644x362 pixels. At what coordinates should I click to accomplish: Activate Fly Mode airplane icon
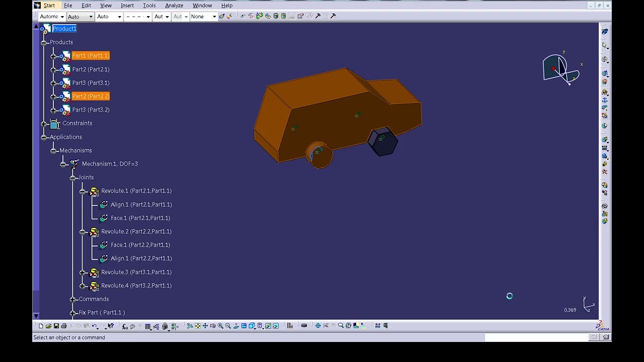[x=190, y=326]
